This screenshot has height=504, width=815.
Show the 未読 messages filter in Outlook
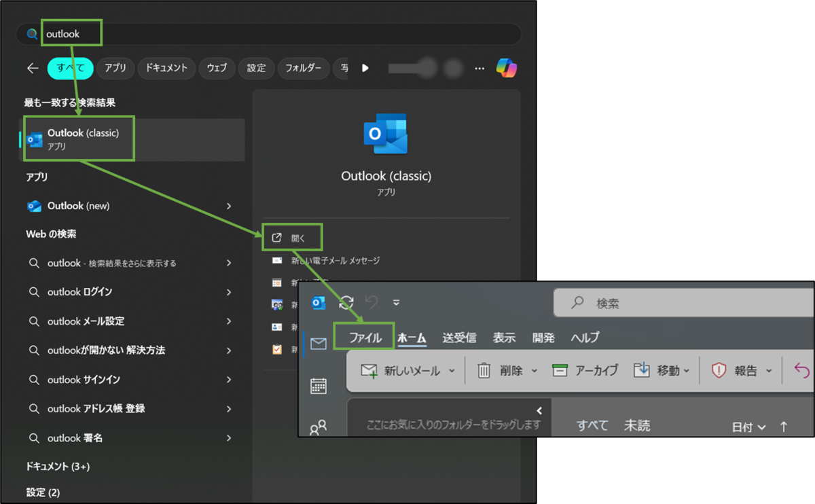tap(637, 426)
